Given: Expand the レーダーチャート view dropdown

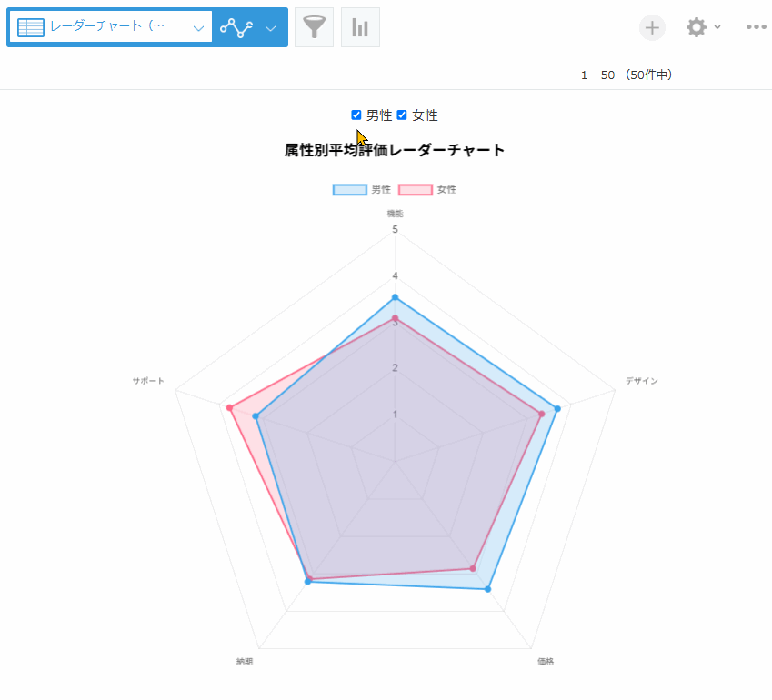Looking at the screenshot, I should 198,28.
